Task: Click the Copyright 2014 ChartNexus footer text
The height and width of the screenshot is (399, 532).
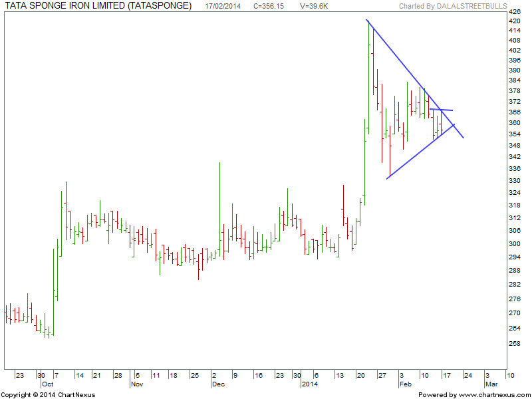Action: 48,395
